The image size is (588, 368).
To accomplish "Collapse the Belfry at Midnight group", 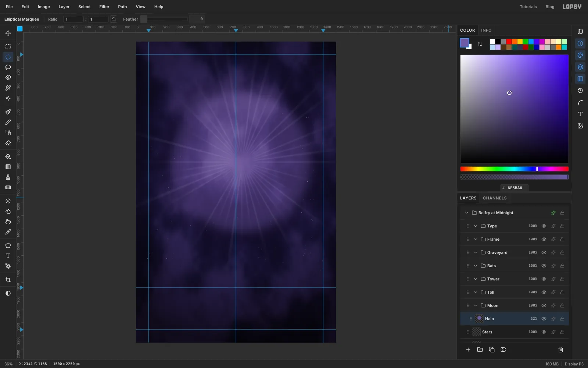I will (467, 213).
